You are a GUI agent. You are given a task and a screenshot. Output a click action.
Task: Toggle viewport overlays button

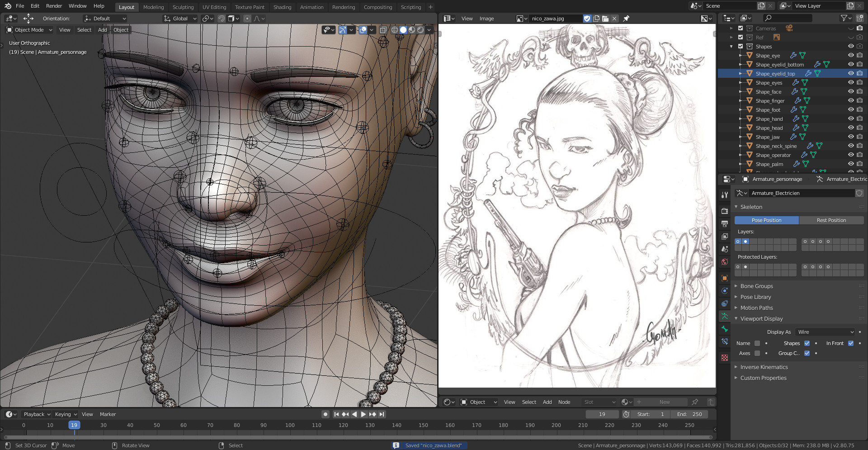tap(363, 30)
